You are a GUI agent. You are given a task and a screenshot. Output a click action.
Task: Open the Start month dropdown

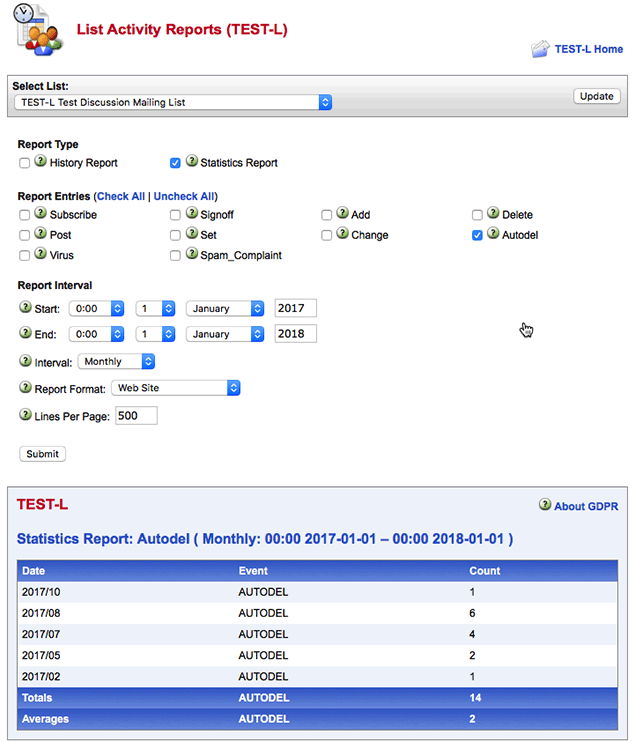pyautogui.click(x=225, y=309)
